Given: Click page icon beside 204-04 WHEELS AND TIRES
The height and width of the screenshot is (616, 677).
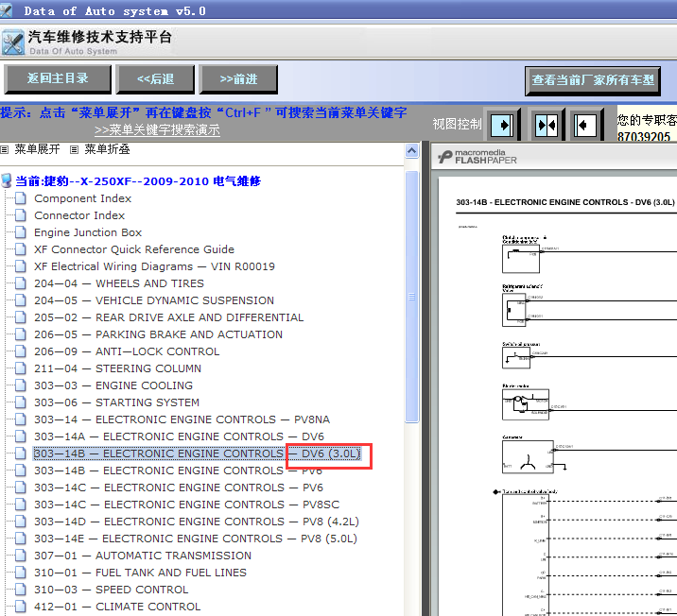Looking at the screenshot, I should coord(20,283).
